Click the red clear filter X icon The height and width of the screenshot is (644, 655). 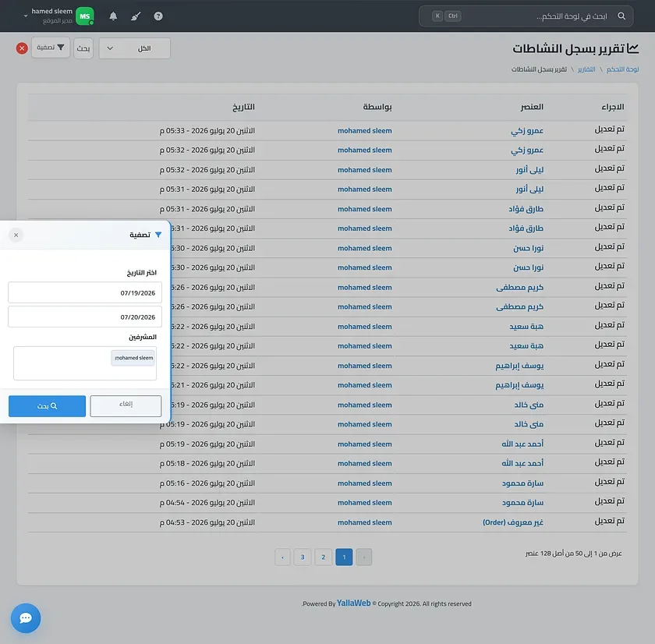pos(22,48)
